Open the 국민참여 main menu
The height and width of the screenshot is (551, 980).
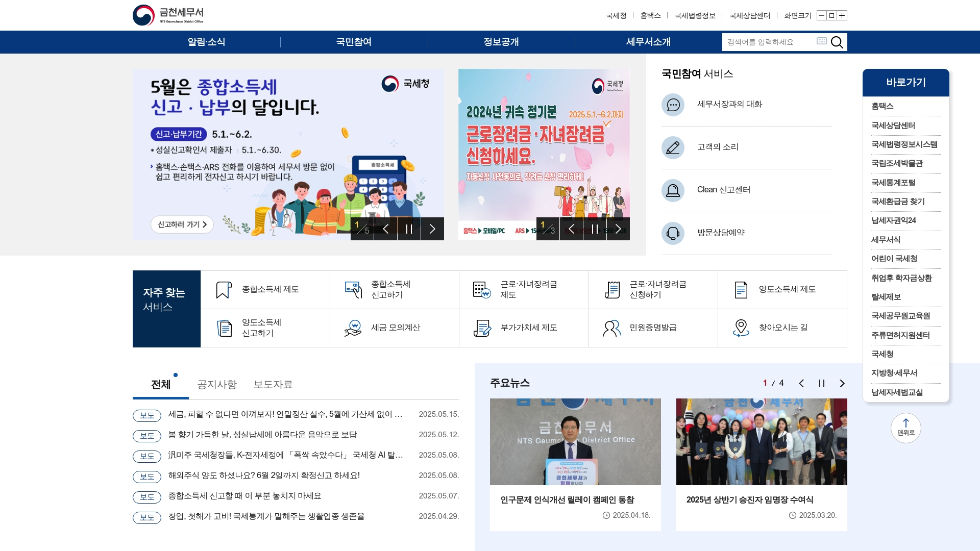pos(354,42)
